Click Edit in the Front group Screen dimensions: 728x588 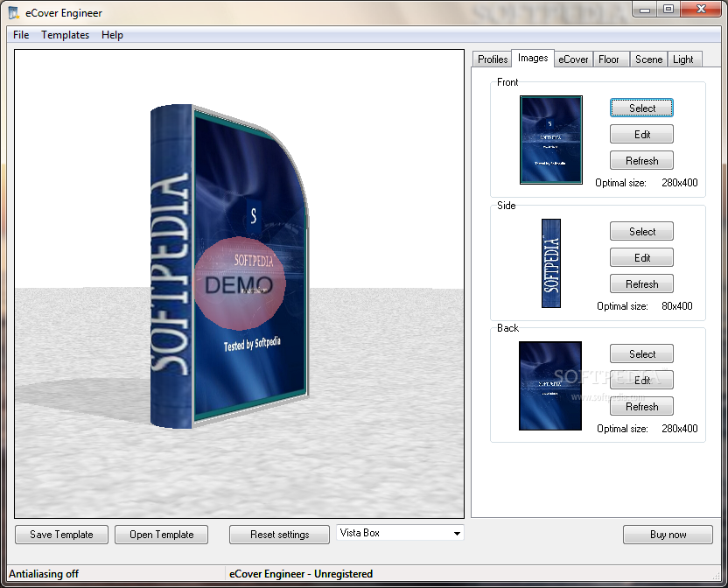tap(641, 135)
